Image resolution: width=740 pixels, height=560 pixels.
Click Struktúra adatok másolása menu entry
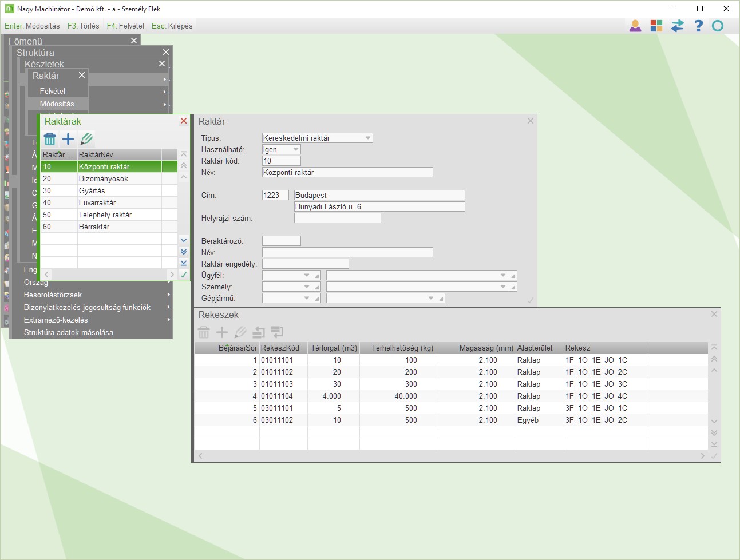pyautogui.click(x=69, y=332)
